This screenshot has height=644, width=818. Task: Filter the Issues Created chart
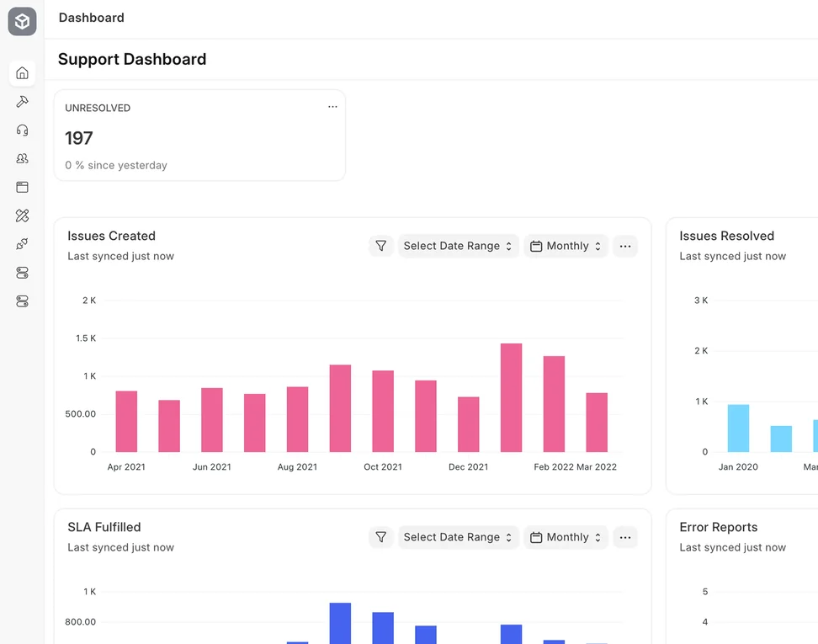[x=381, y=246]
